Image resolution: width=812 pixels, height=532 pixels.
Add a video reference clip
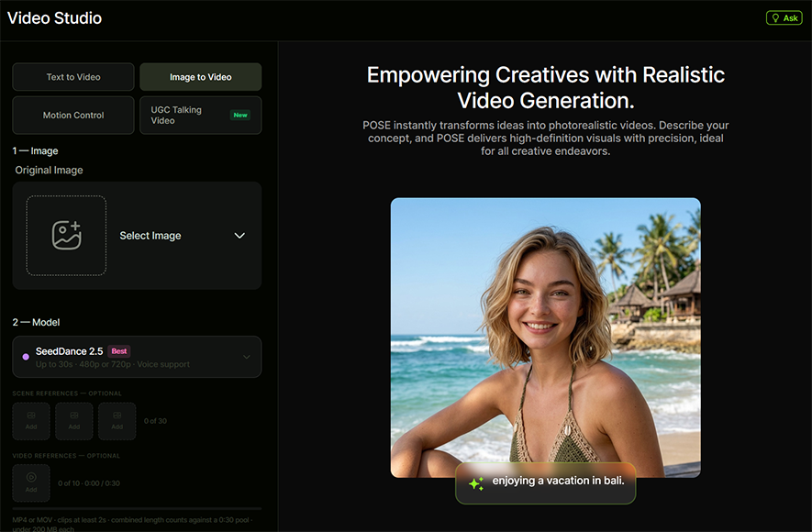(31, 482)
